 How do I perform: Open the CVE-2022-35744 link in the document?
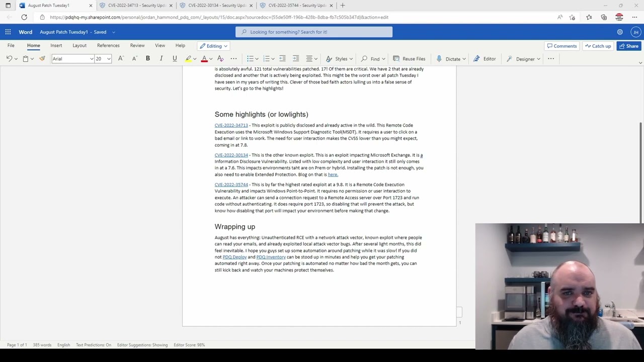coord(231,185)
